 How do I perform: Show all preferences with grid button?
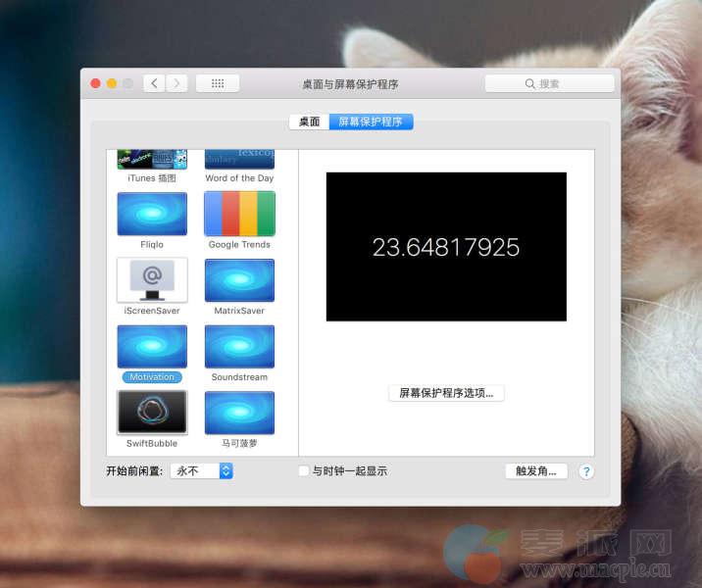(218, 84)
